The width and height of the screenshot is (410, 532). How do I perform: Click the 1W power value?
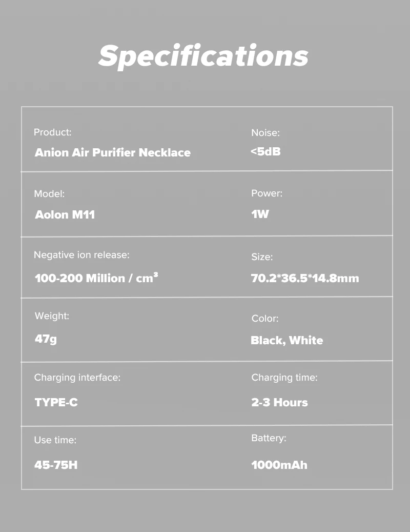click(x=260, y=214)
